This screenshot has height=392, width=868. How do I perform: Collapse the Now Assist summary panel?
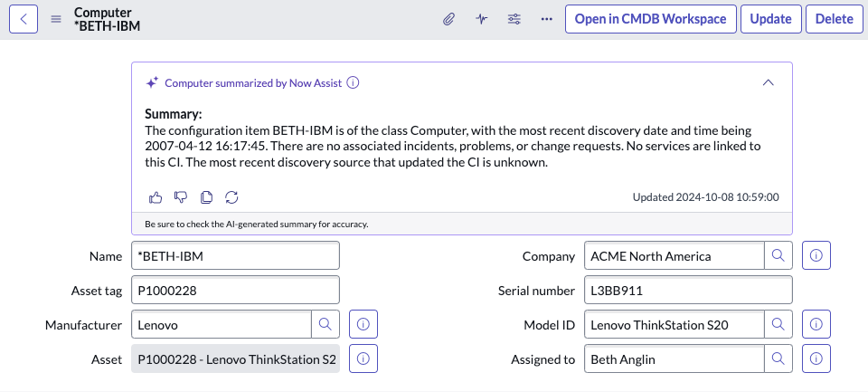click(x=768, y=82)
